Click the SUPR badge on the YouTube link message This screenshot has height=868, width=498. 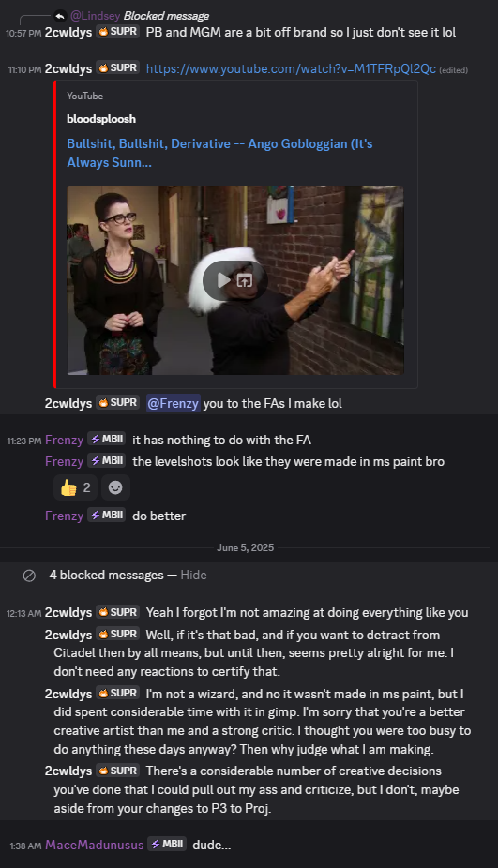[117, 68]
